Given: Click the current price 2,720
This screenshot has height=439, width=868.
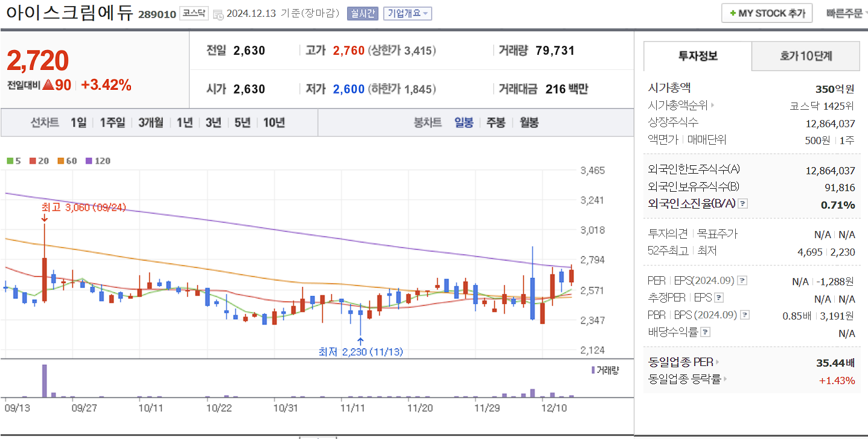Looking at the screenshot, I should [38, 61].
